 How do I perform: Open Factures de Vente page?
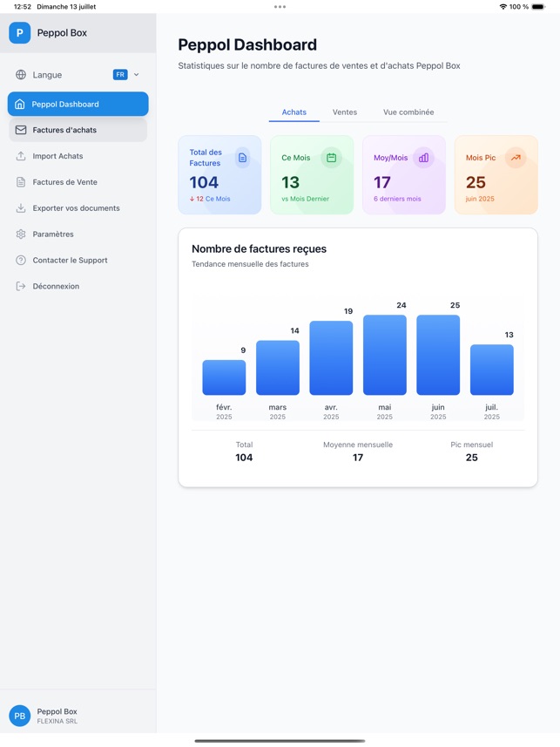[78, 182]
